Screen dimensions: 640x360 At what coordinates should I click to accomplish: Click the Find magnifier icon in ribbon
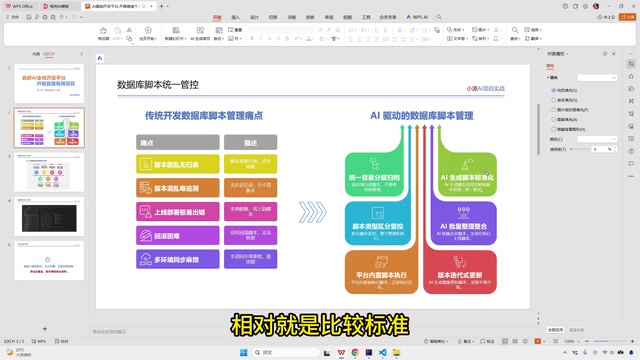pos(515,30)
